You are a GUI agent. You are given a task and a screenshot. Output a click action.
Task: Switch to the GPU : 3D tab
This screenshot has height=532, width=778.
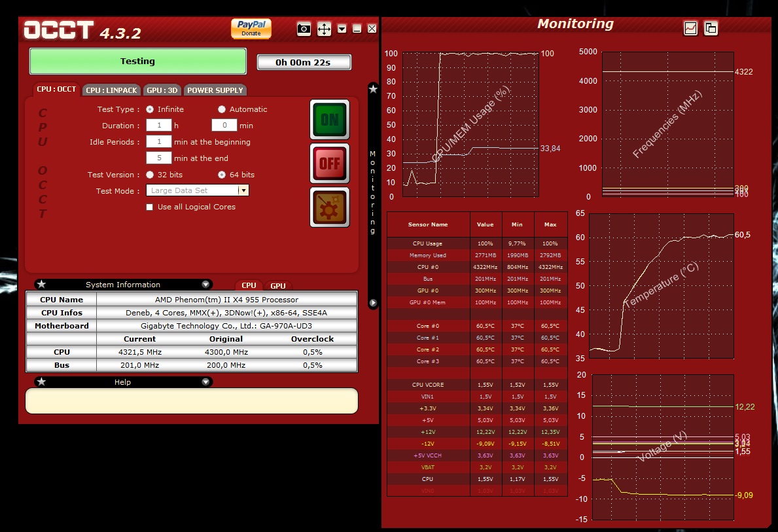pyautogui.click(x=162, y=90)
